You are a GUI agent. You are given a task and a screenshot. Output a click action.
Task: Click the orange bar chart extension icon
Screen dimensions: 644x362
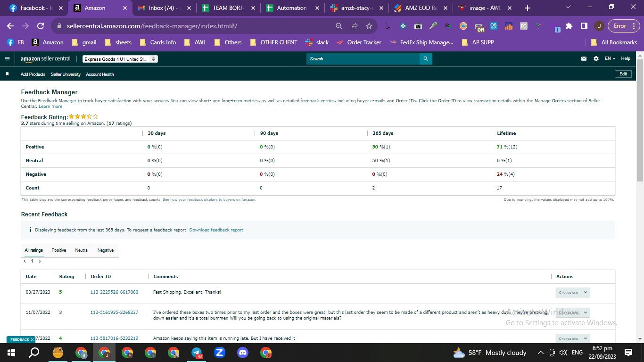click(x=509, y=26)
